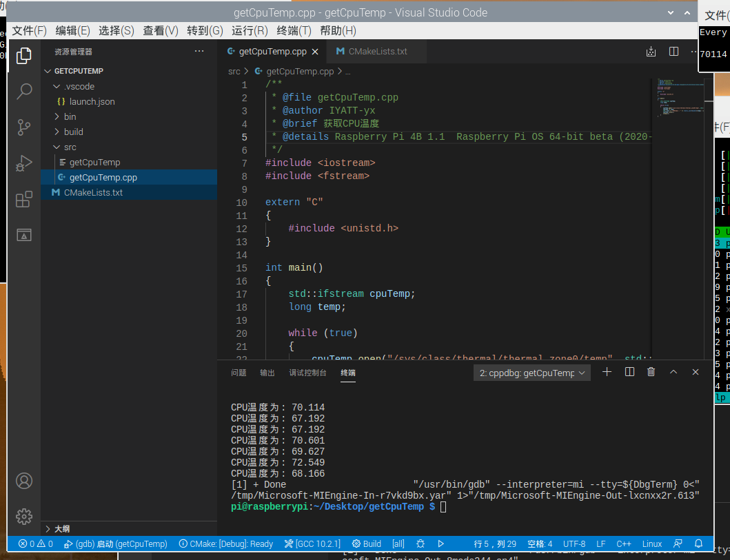
Task: Collapse the GETCPUTEMP root folder
Action: pos(129,71)
